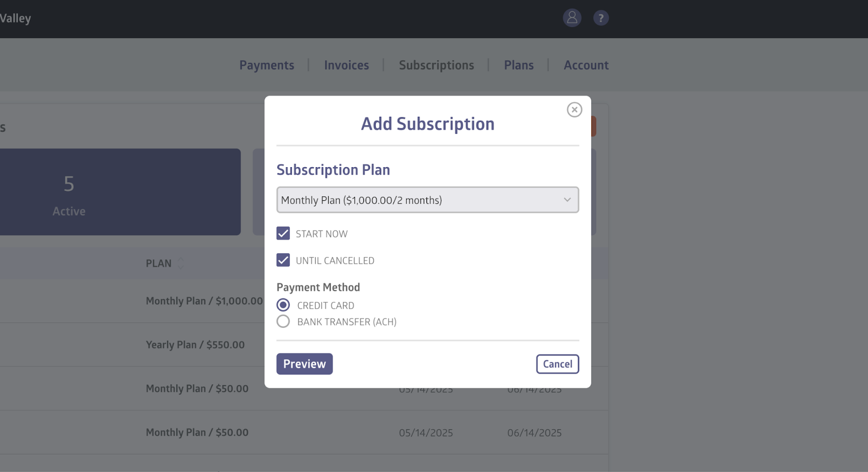
Task: Click the Yearly Plan / $550.00 row
Action: [195, 345]
